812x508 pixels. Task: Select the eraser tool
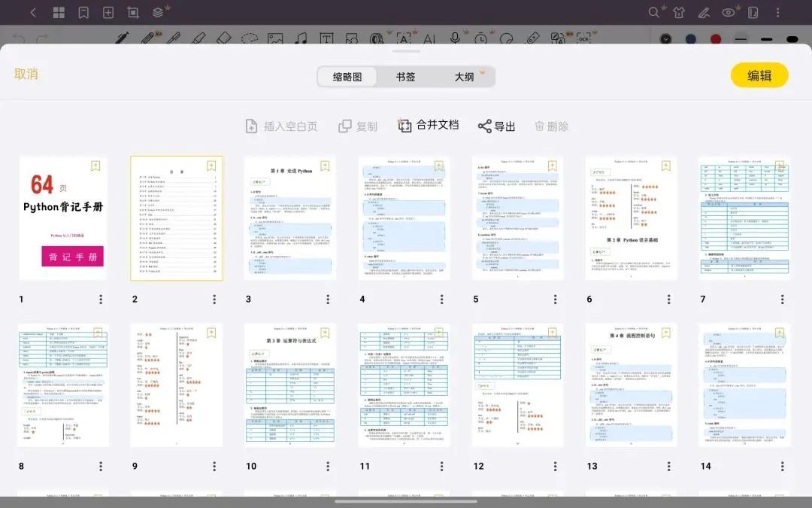pyautogui.click(x=223, y=38)
